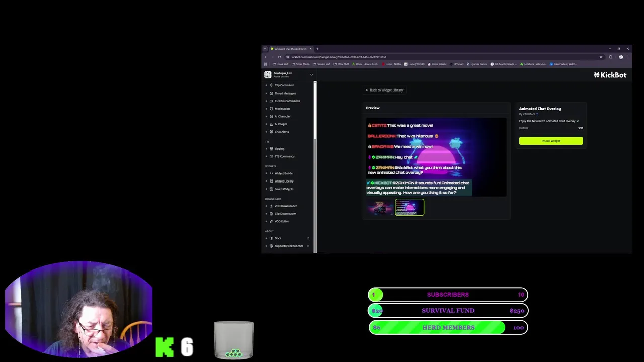The image size is (644, 362).
Task: Go to Custom Commands in sidebar
Action: click(x=287, y=101)
